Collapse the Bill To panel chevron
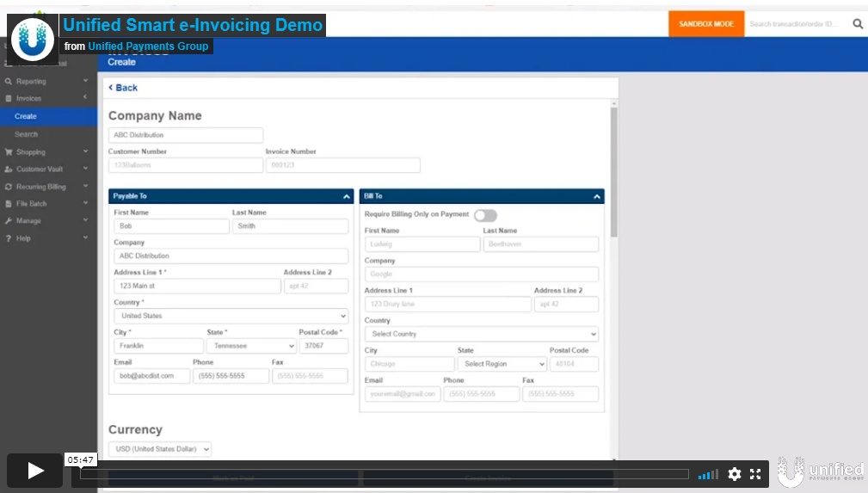Image resolution: width=868 pixels, height=493 pixels. 597,196
